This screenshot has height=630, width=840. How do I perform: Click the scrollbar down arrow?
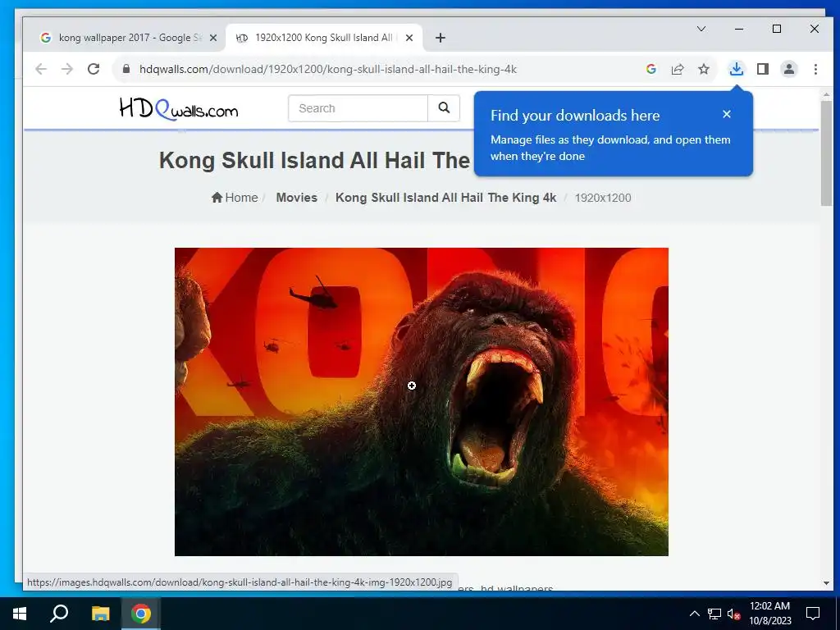coord(826,583)
